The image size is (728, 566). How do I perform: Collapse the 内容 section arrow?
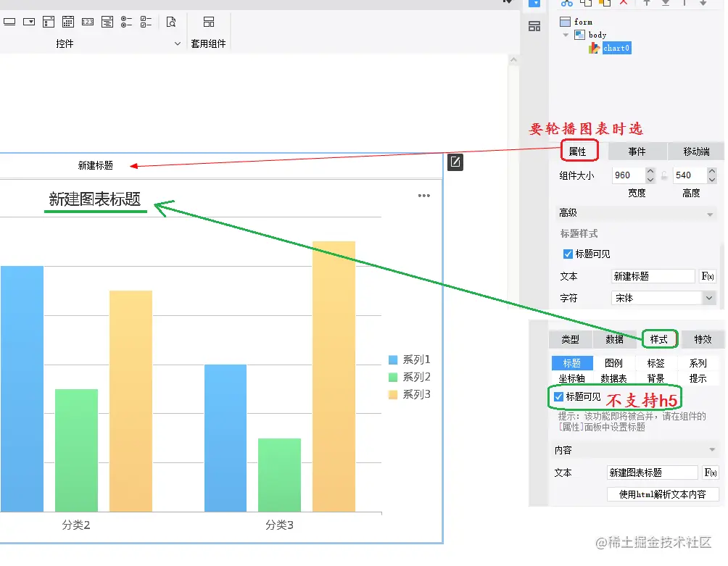click(712, 449)
